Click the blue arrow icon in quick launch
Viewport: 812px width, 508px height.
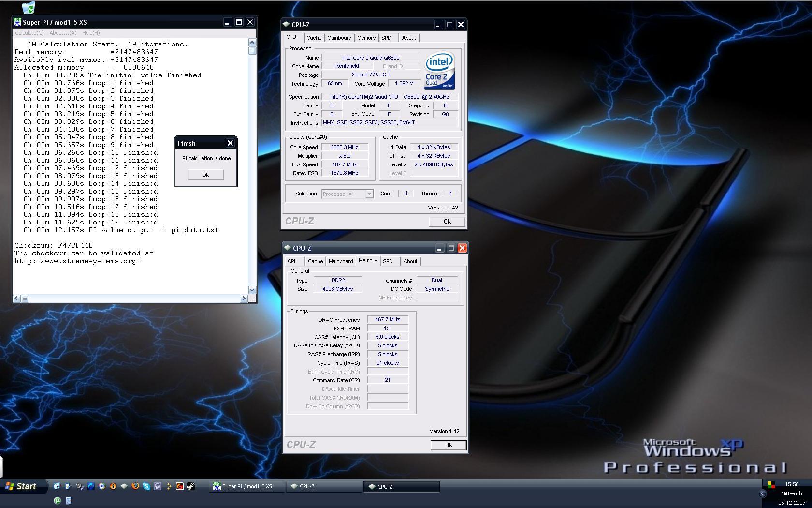pyautogui.click(x=91, y=486)
